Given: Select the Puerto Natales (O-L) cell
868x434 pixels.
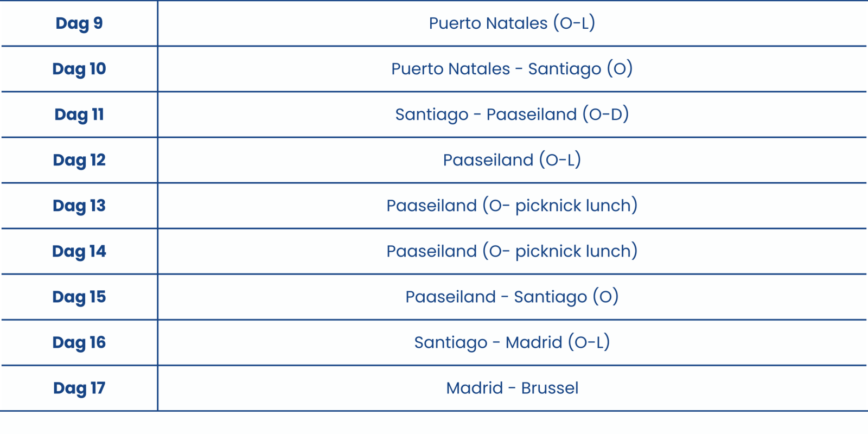Looking at the screenshot, I should pyautogui.click(x=512, y=23).
